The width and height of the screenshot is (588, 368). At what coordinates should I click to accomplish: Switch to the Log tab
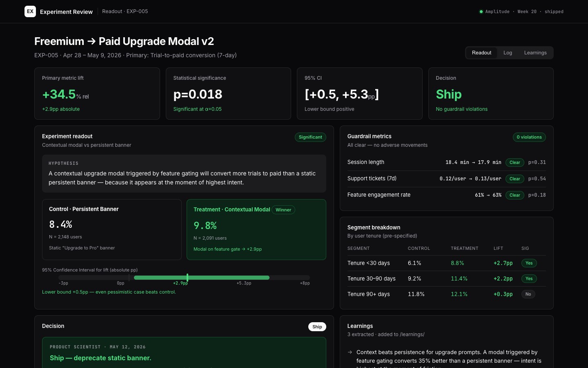click(x=508, y=53)
